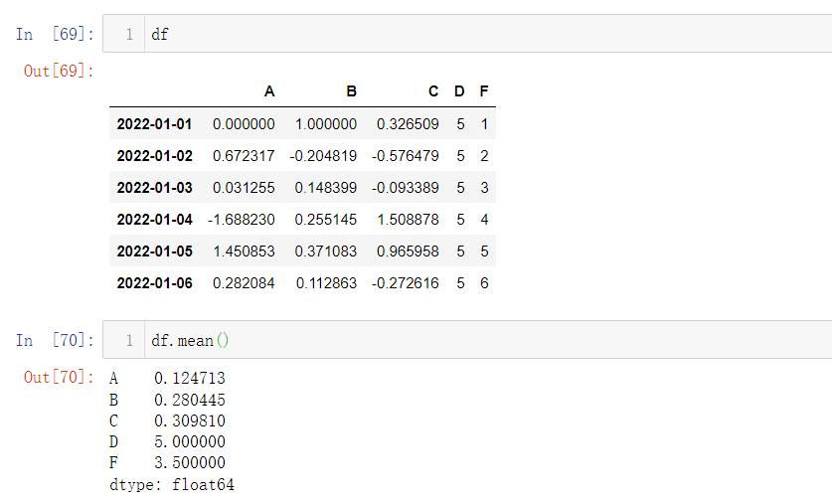Click the cell value 0.255145

point(326,219)
